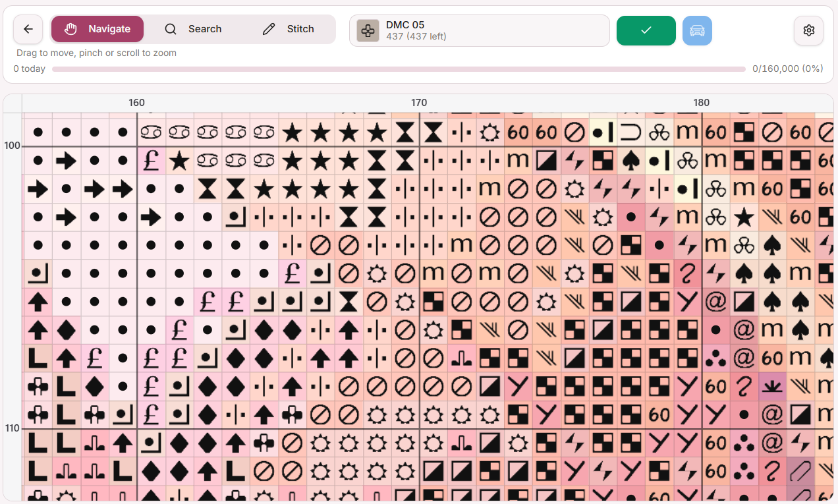The image size is (838, 504).
Task: Click the green checkmark button
Action: [x=646, y=30]
